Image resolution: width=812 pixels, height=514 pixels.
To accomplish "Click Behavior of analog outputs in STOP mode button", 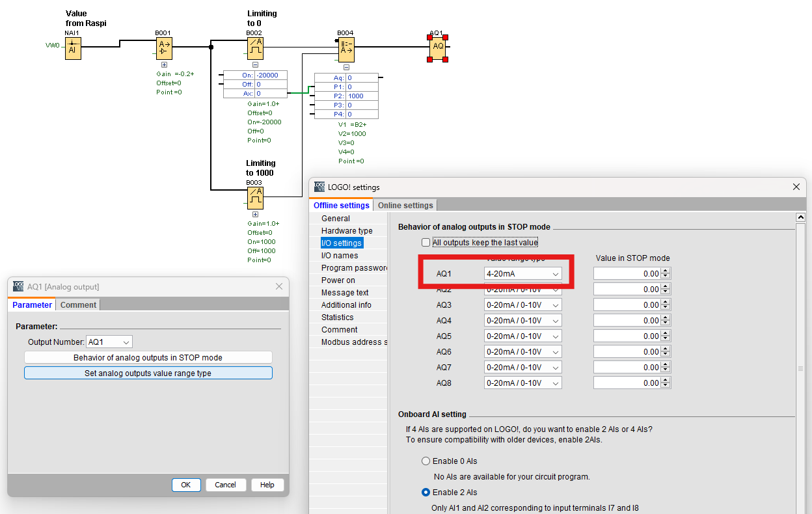I will 148,358.
